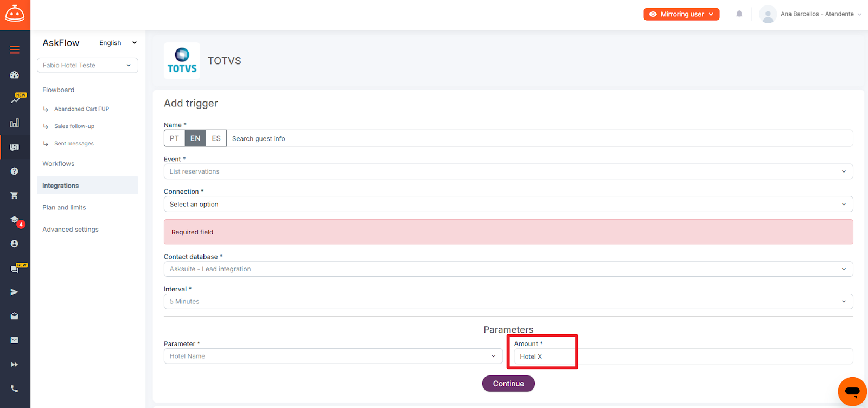Click the Search guest info name field
The width and height of the screenshot is (868, 408).
tap(539, 138)
